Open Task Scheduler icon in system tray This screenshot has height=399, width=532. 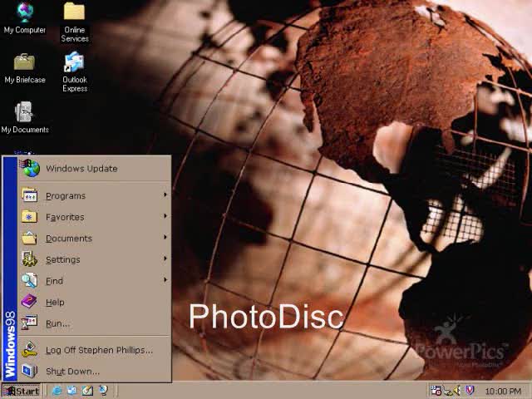pyautogui.click(x=436, y=391)
